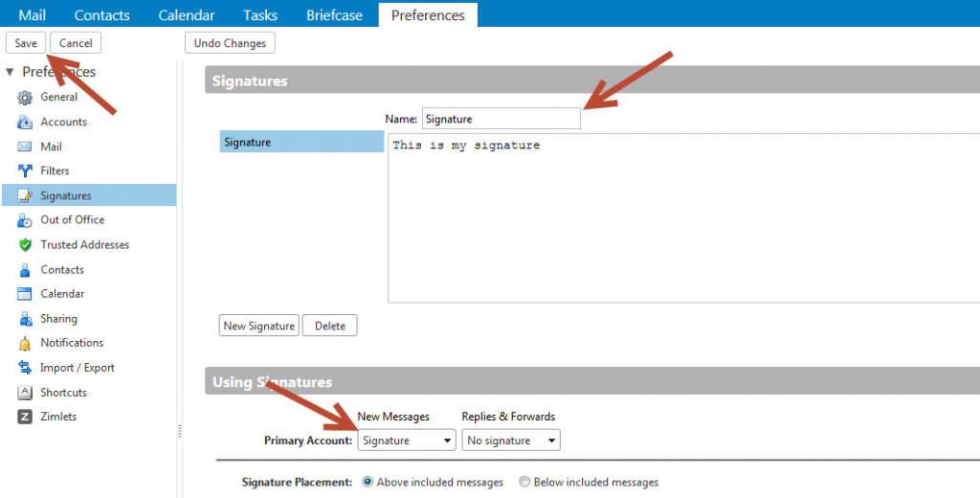Click the Undo Changes button
Screen dimensions: 980x498
tap(230, 43)
